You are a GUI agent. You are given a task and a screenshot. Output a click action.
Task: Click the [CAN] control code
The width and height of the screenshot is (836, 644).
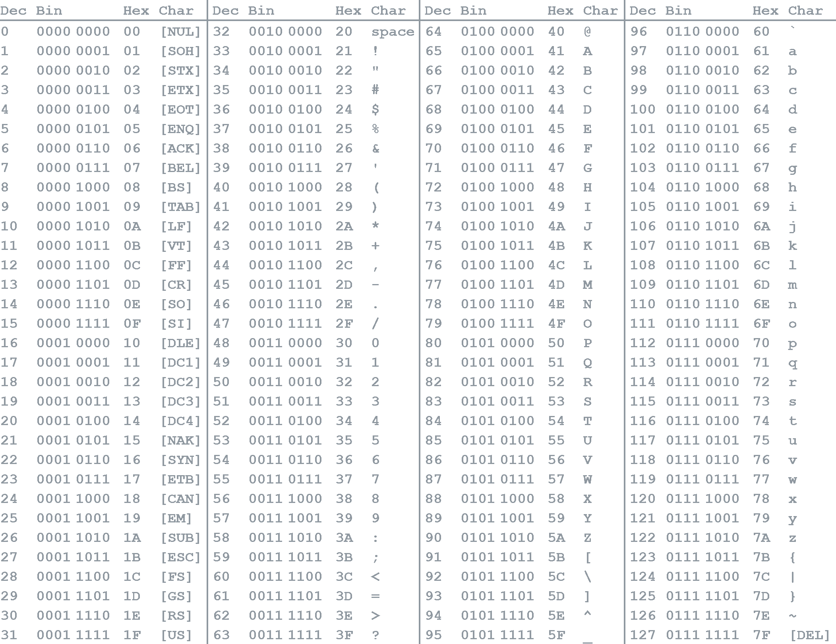tap(180, 499)
